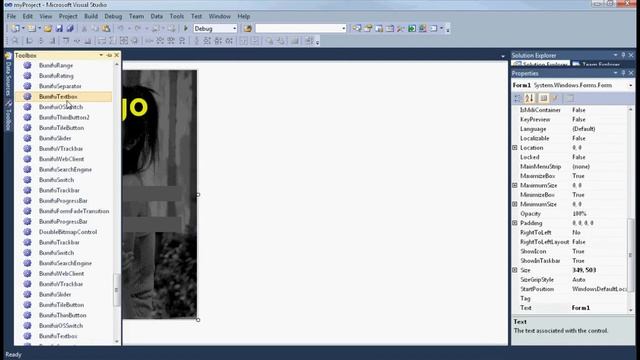640x360 pixels.
Task: Click the Toolbox scroll-down arrow
Action: (x=117, y=341)
